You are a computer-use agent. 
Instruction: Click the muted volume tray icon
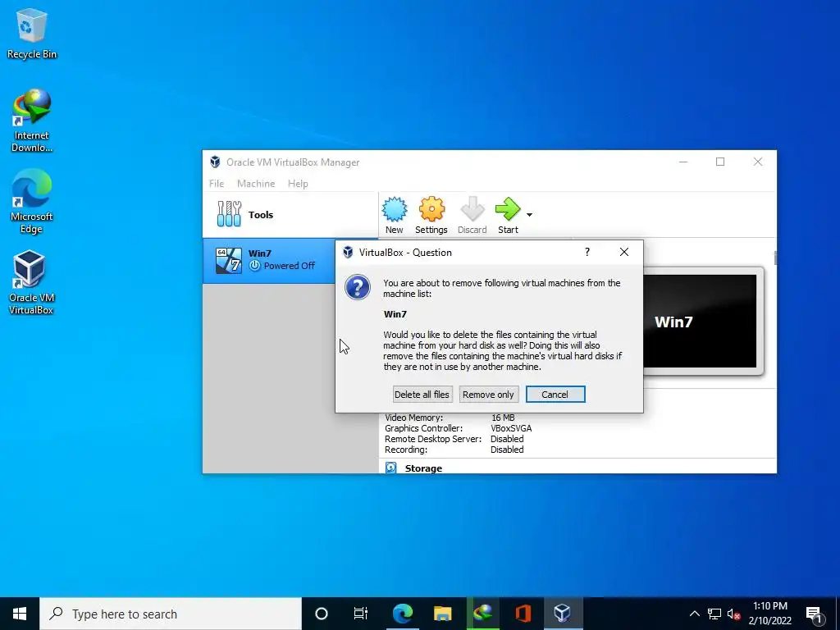click(734, 614)
